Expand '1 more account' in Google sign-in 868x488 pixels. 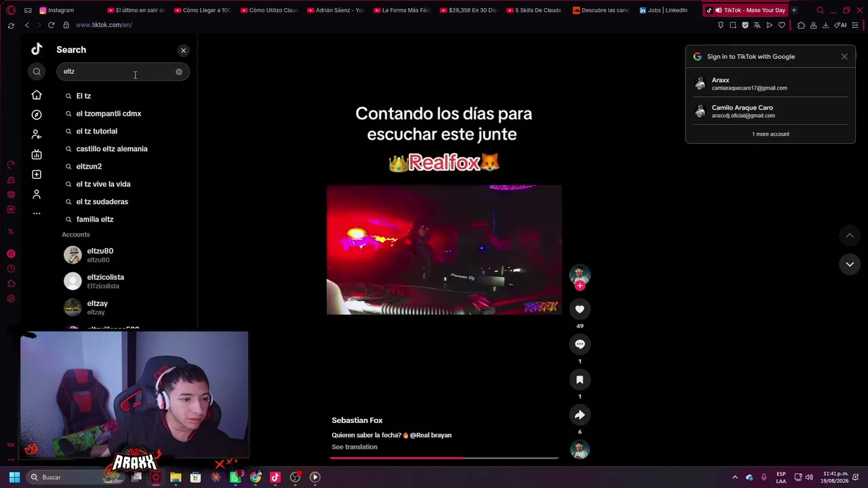pos(770,134)
